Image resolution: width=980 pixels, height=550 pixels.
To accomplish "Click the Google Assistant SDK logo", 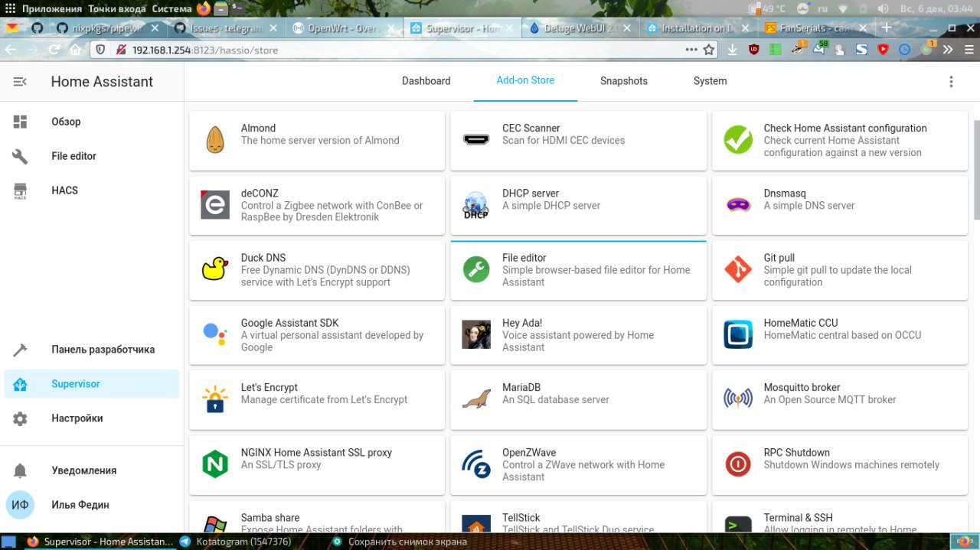I will pos(215,334).
